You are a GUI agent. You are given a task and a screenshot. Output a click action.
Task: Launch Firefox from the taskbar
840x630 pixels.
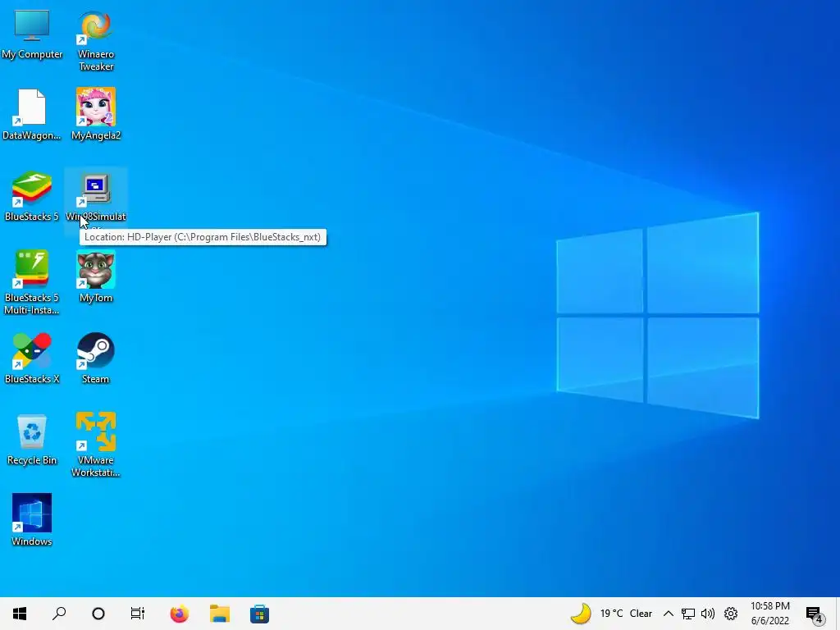180,614
